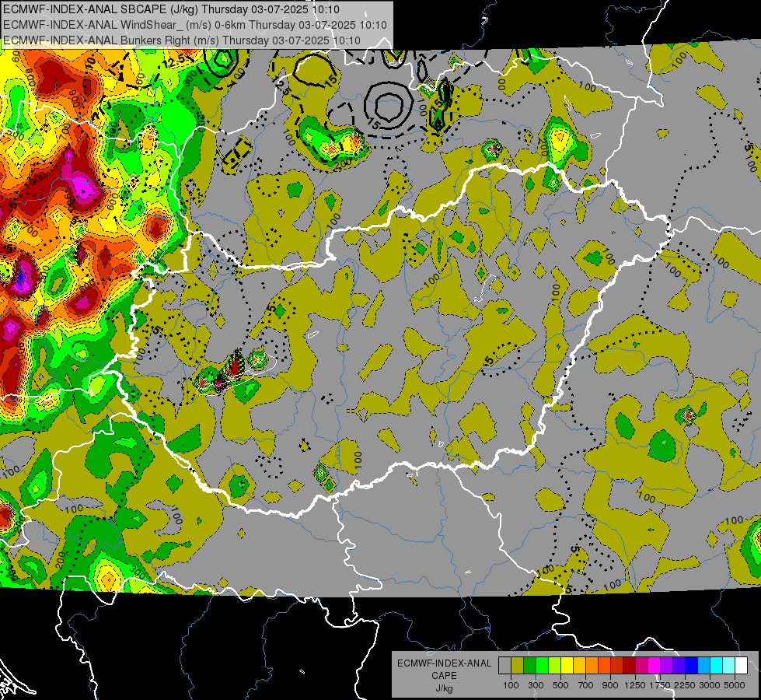Pick the lime swatch before 500
Image resolution: width=761 pixels, height=700 pixels.
555,666
